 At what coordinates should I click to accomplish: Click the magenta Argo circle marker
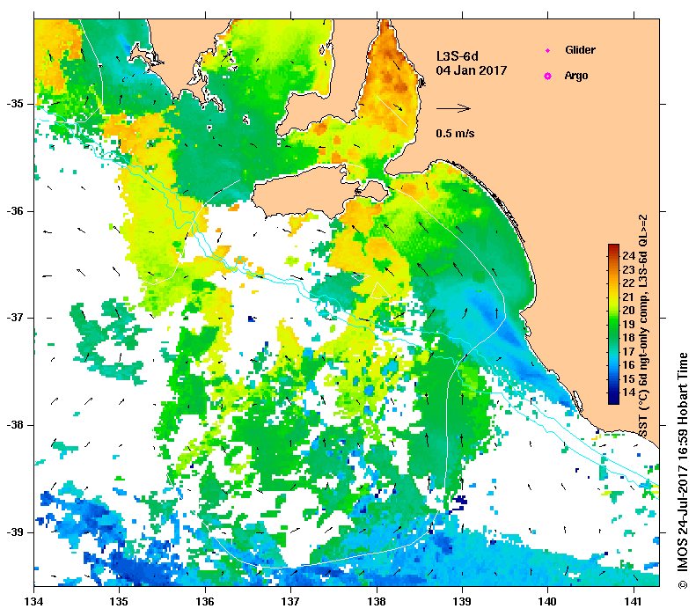click(548, 77)
